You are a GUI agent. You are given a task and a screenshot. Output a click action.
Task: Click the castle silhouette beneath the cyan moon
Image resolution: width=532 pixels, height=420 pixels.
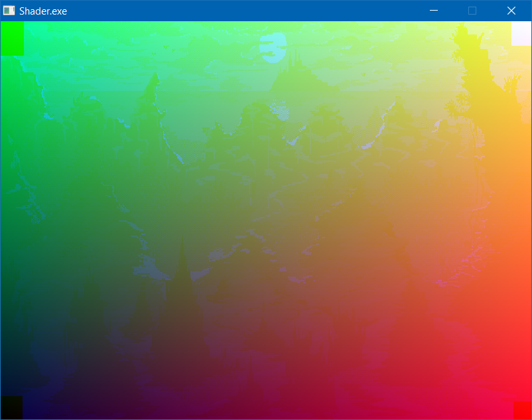(x=289, y=80)
